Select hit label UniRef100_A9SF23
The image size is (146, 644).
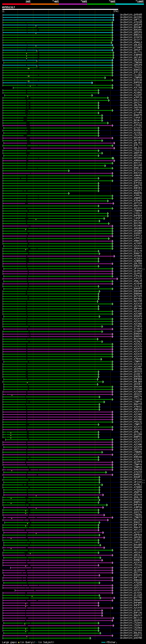(131, 635)
